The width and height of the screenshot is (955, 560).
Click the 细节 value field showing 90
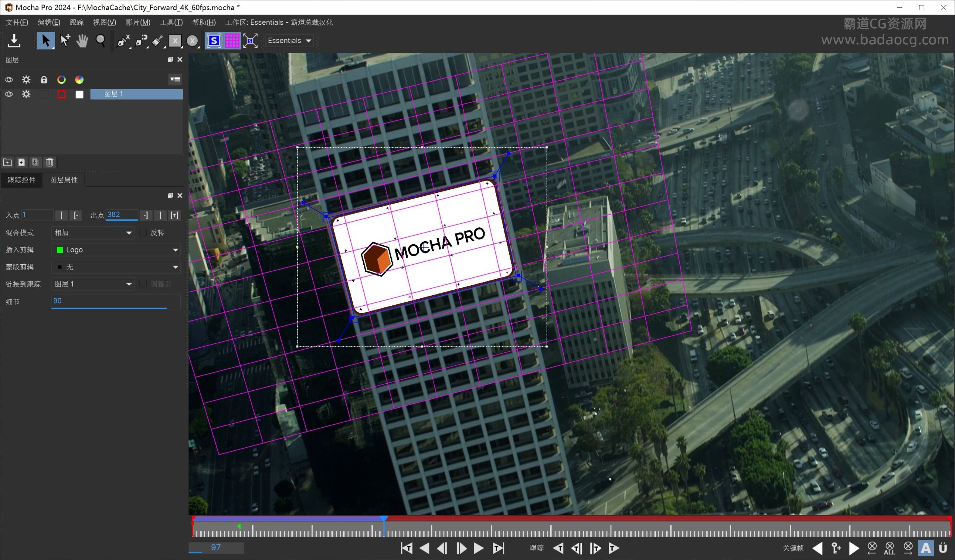coord(116,302)
